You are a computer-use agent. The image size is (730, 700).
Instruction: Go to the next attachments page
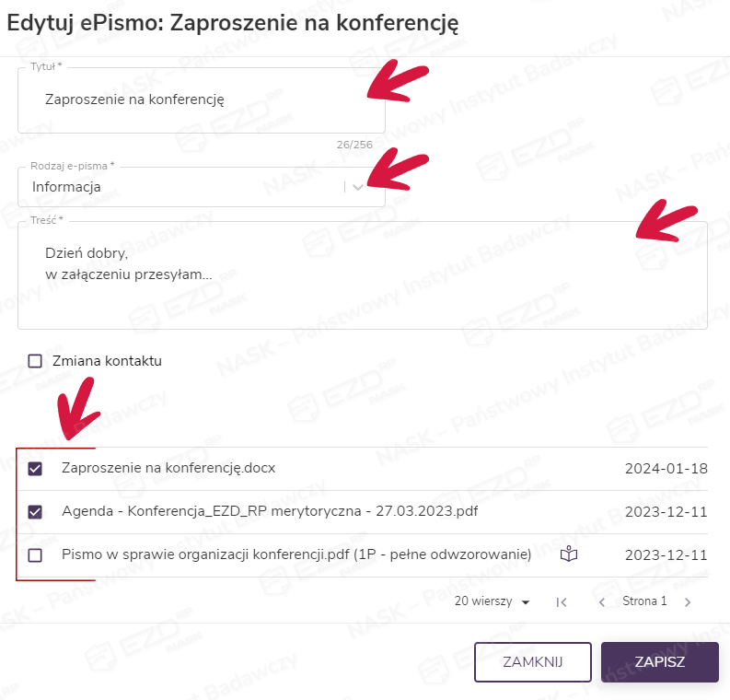pos(687,602)
